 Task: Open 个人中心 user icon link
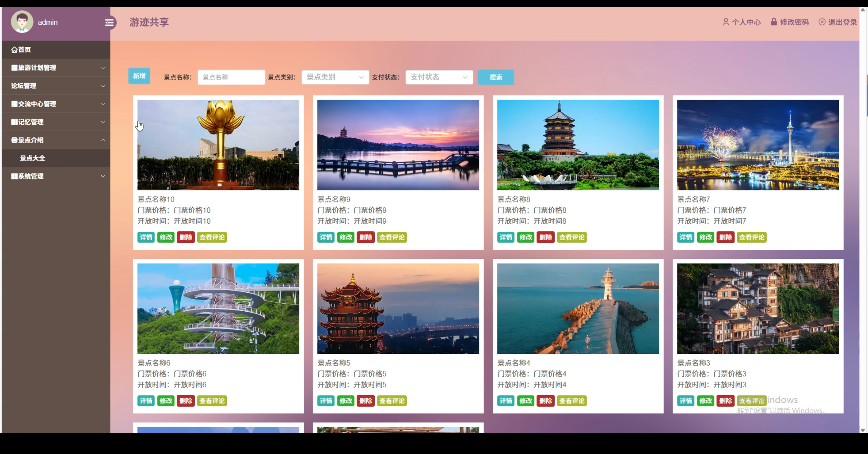coord(726,22)
